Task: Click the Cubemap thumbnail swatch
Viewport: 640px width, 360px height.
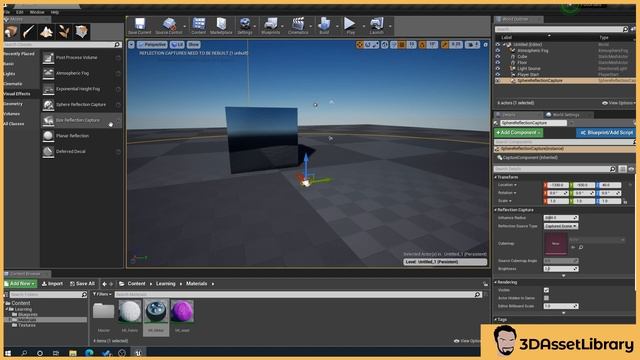Action: 555,244
